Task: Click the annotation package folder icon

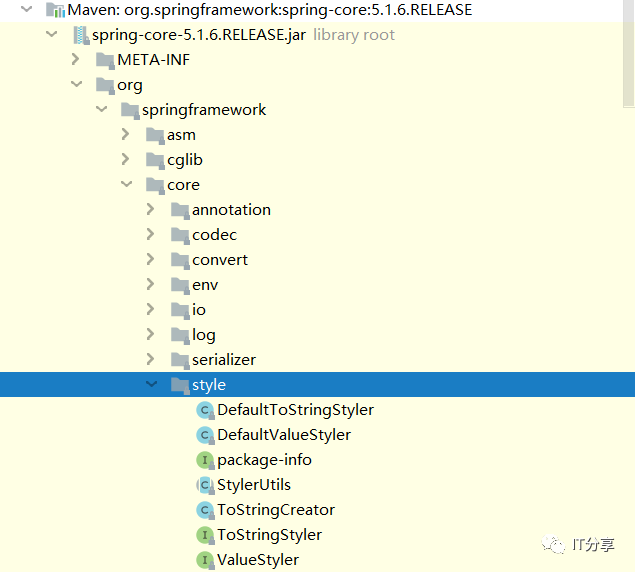Action: [x=181, y=210]
